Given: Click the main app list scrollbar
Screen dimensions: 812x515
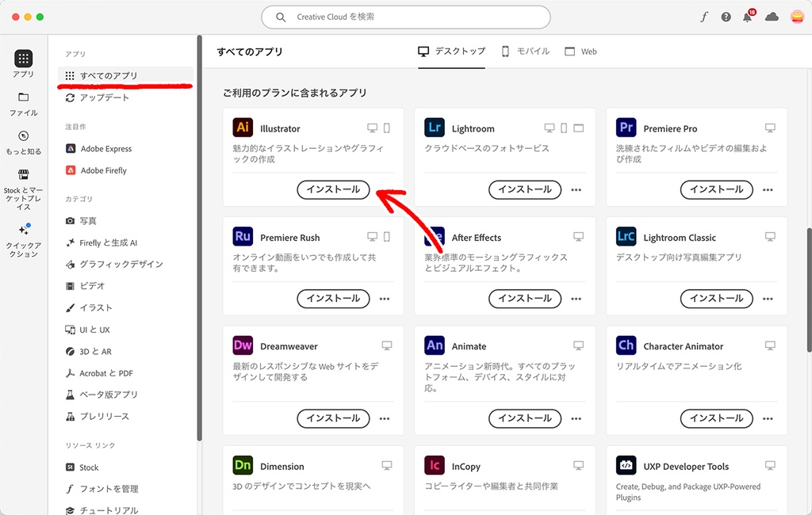Looking at the screenshot, I should (809, 290).
